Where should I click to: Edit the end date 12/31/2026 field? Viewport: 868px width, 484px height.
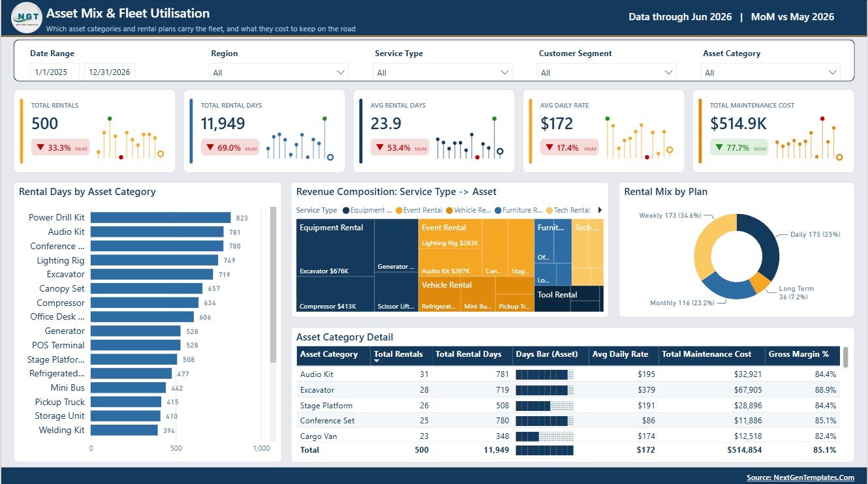tap(110, 72)
